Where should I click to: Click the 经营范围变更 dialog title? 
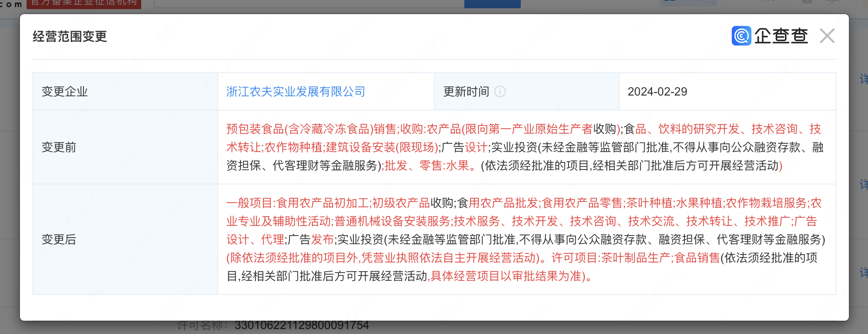[x=70, y=37]
